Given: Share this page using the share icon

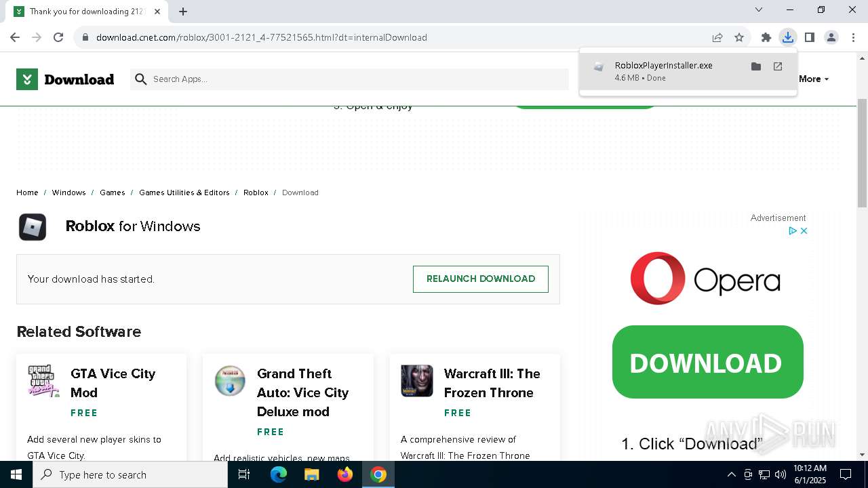Looking at the screenshot, I should click(x=717, y=37).
